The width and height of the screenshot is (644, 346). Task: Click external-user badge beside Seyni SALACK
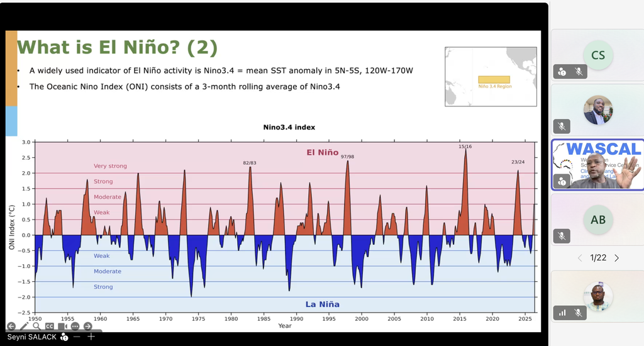pyautogui.click(x=64, y=337)
